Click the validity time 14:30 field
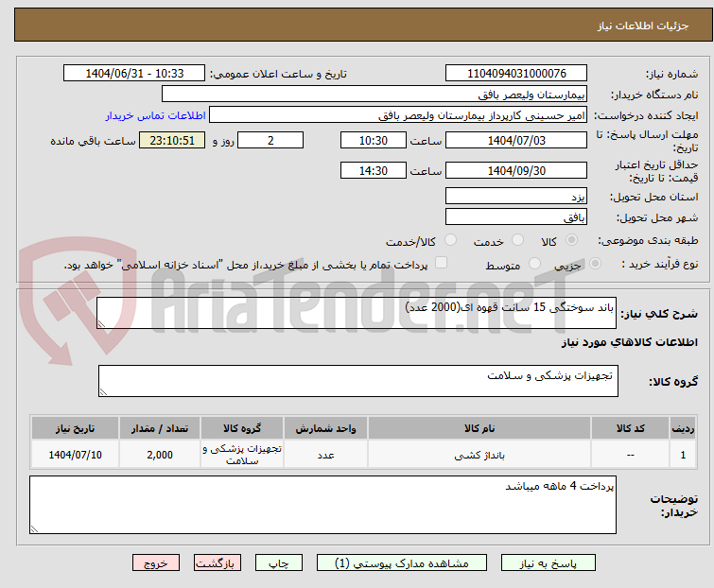This screenshot has height=588, width=714. pos(374,171)
